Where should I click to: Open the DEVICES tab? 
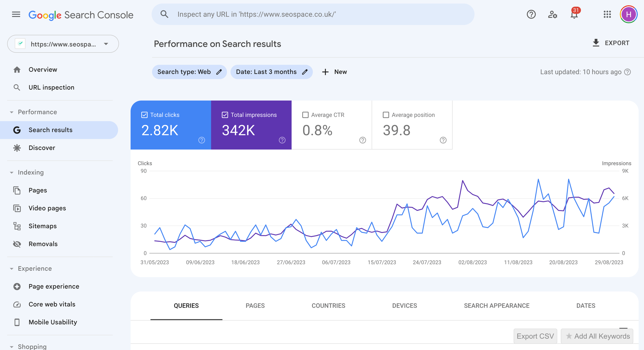(x=404, y=305)
